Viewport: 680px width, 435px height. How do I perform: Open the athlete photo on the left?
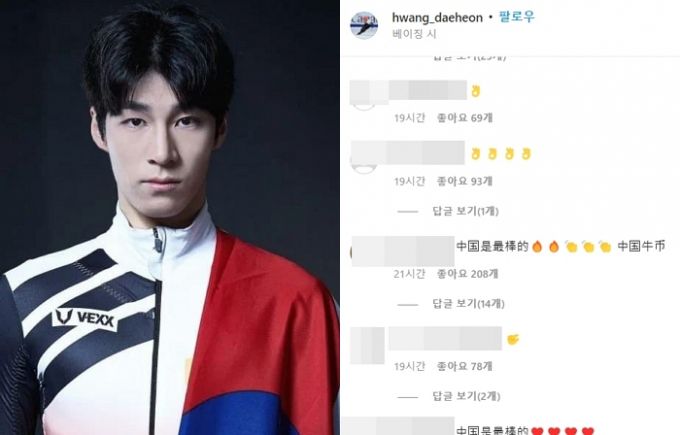pyautogui.click(x=170, y=217)
